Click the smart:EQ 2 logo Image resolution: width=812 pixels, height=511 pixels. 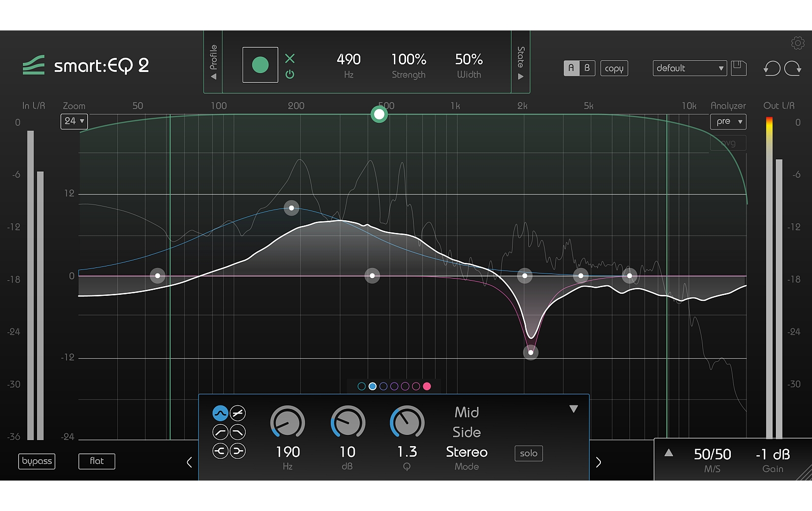click(86, 65)
